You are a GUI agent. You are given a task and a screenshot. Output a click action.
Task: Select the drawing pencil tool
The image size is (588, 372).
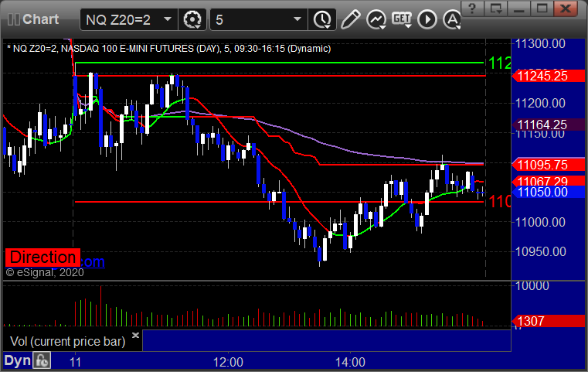point(350,19)
